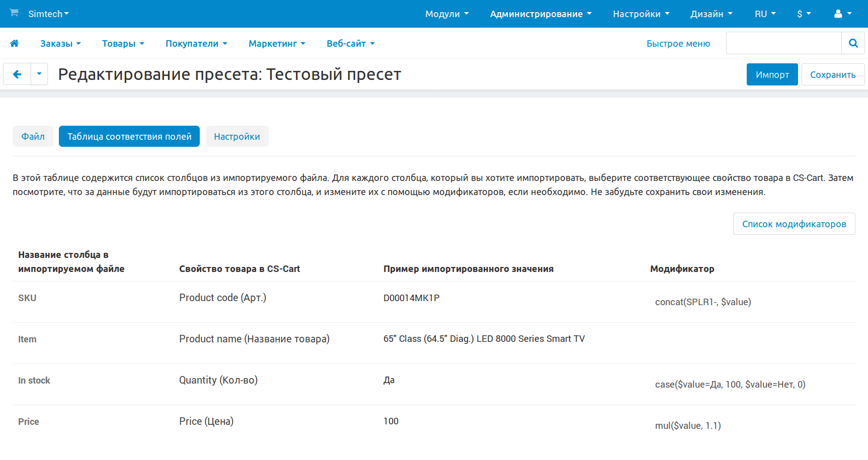Switch to the Настройки tab

[237, 136]
